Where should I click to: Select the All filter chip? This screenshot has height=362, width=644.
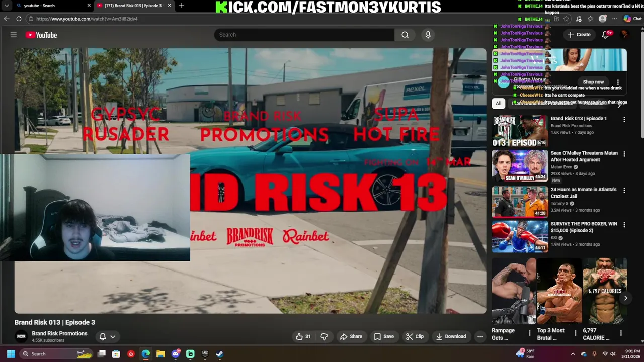[498, 103]
